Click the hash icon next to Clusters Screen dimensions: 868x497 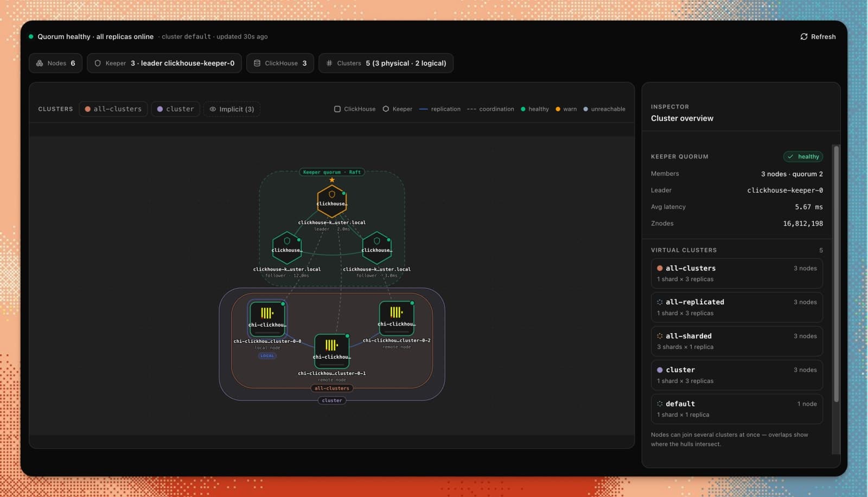point(329,63)
